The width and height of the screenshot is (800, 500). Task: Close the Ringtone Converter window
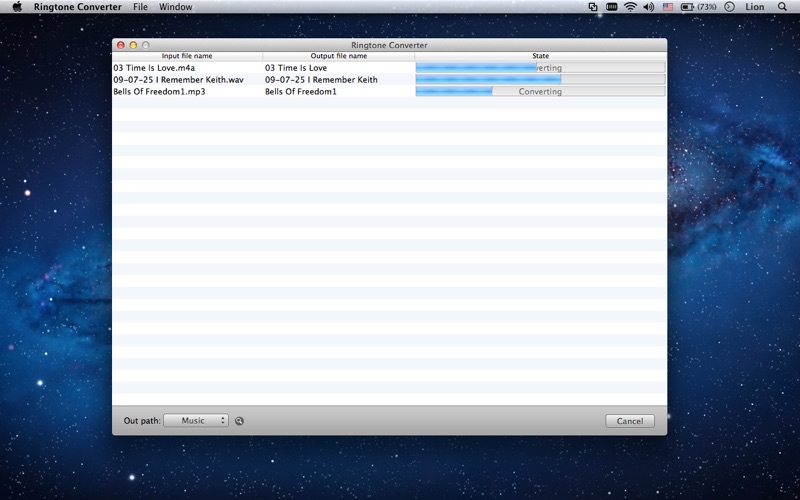pos(121,45)
